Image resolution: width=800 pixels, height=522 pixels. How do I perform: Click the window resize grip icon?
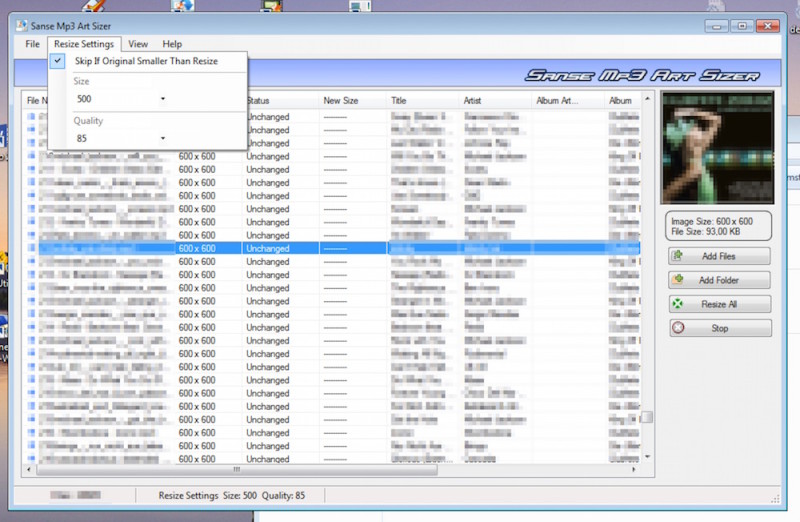pos(774,499)
